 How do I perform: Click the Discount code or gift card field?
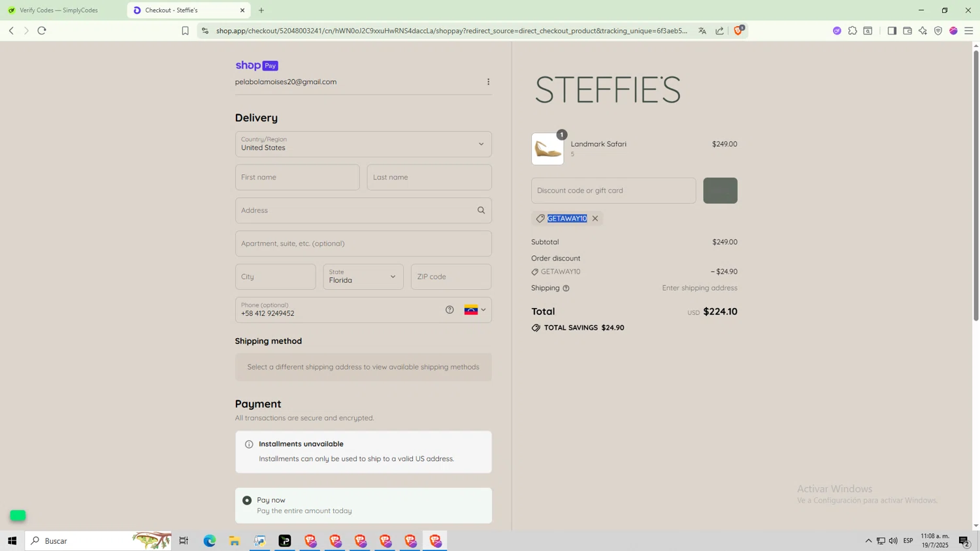point(613,191)
